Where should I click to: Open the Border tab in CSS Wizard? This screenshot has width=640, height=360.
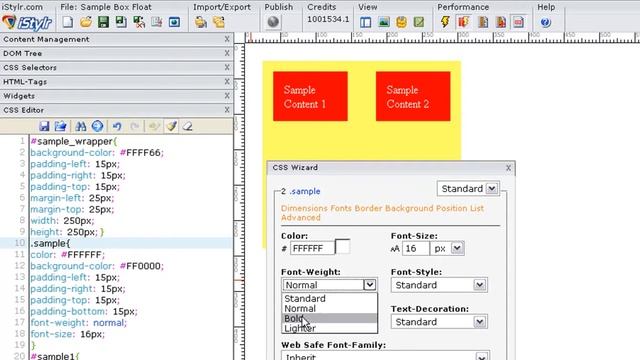point(368,208)
